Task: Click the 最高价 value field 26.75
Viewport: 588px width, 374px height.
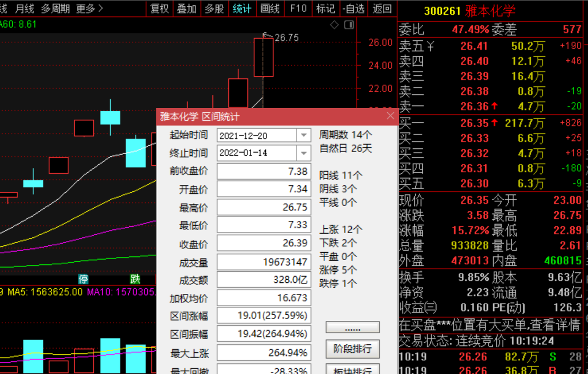Action: 264,207
